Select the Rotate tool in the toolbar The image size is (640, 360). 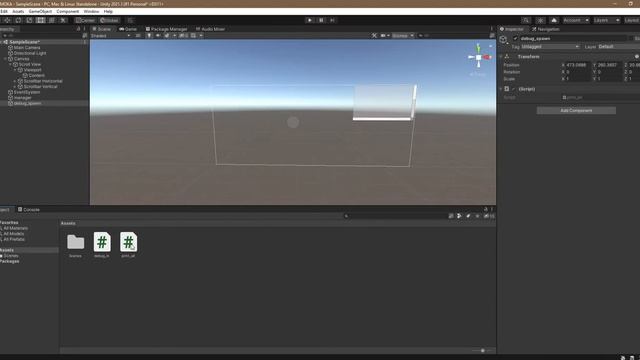[x=18, y=20]
